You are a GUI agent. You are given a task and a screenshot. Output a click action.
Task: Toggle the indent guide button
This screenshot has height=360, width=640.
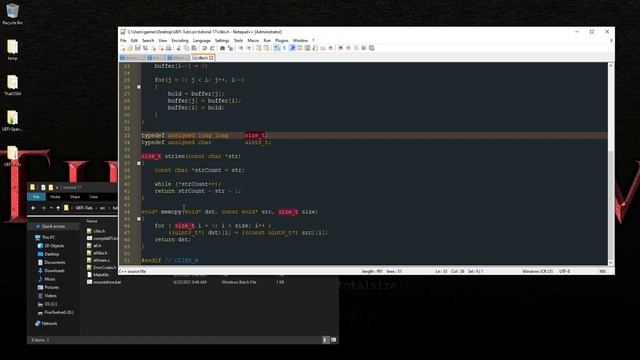pos(291,48)
